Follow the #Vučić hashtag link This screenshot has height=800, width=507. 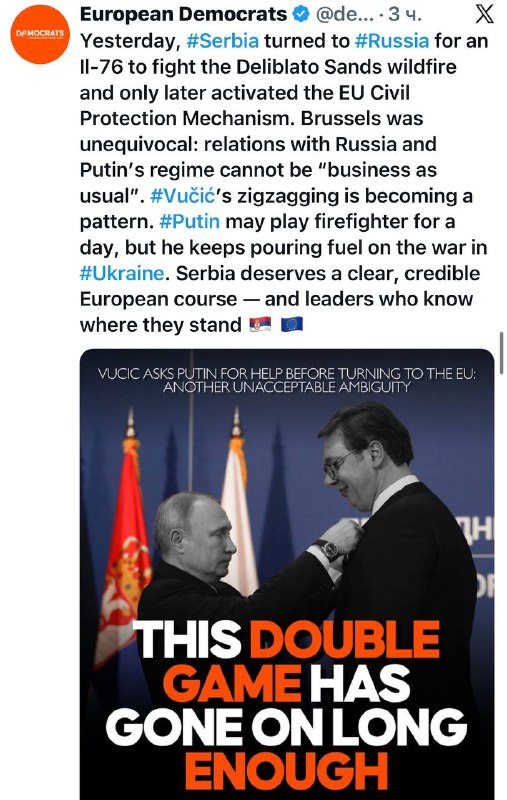(x=187, y=196)
